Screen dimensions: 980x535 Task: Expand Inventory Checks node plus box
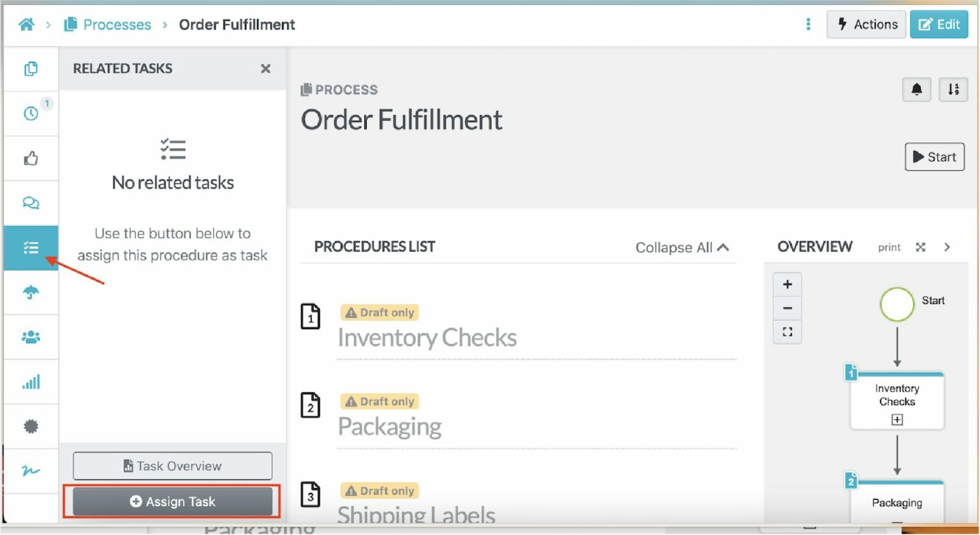tap(897, 420)
